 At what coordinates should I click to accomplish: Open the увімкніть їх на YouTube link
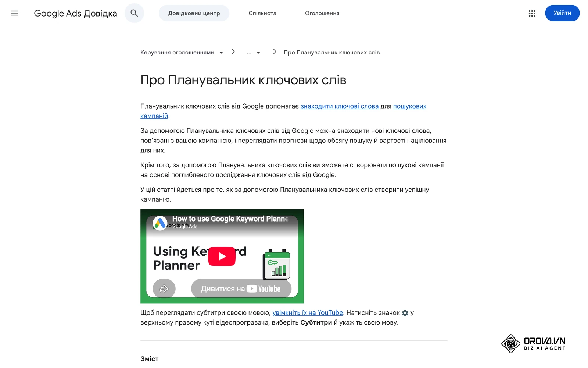[x=308, y=313]
